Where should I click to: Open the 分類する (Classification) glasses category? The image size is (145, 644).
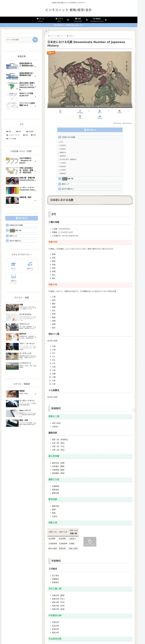click(x=13, y=279)
